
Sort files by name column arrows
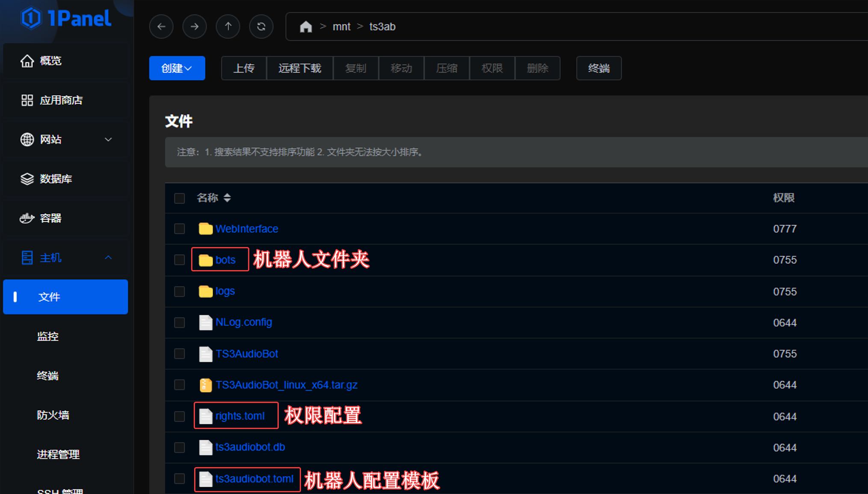(227, 198)
